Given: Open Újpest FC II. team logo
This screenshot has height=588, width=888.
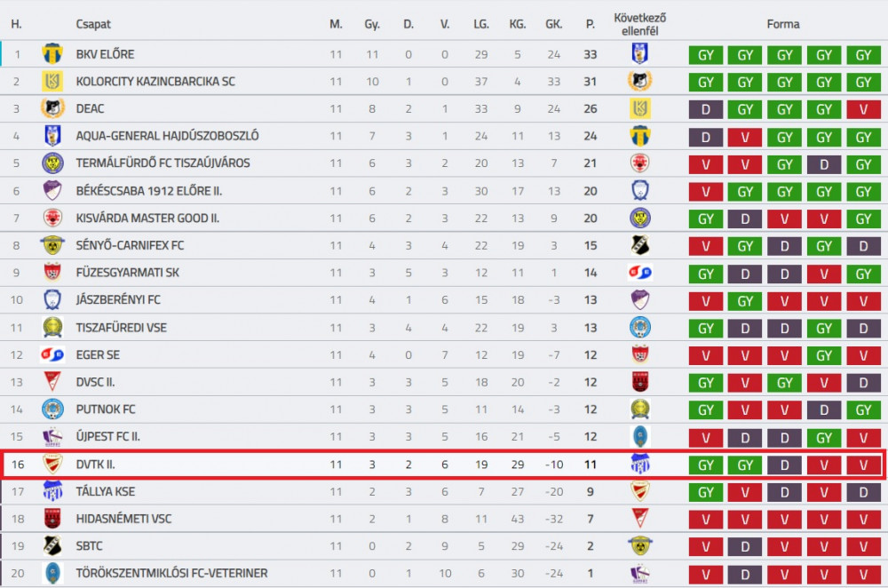Looking at the screenshot, I should (x=52, y=436).
